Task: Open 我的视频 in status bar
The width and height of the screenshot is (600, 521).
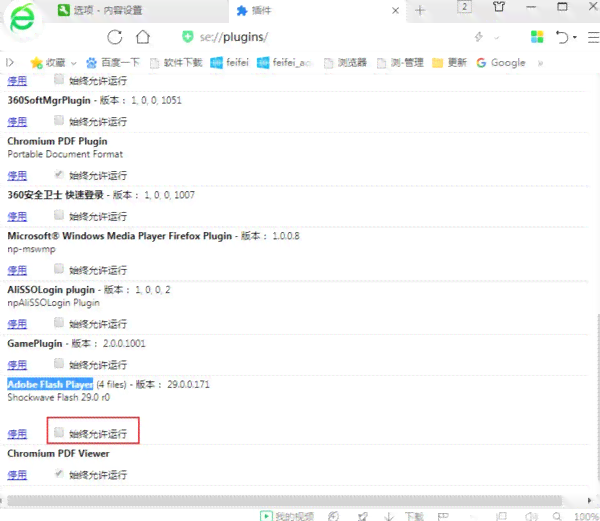Action: [287, 516]
